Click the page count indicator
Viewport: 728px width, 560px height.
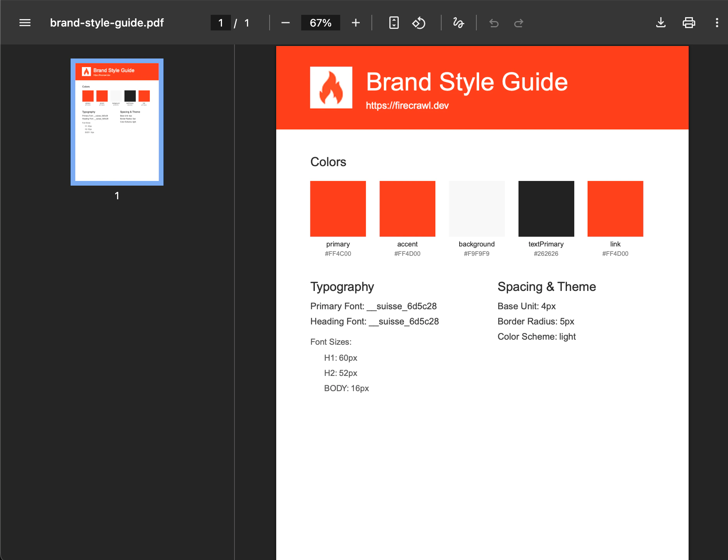coord(247,23)
